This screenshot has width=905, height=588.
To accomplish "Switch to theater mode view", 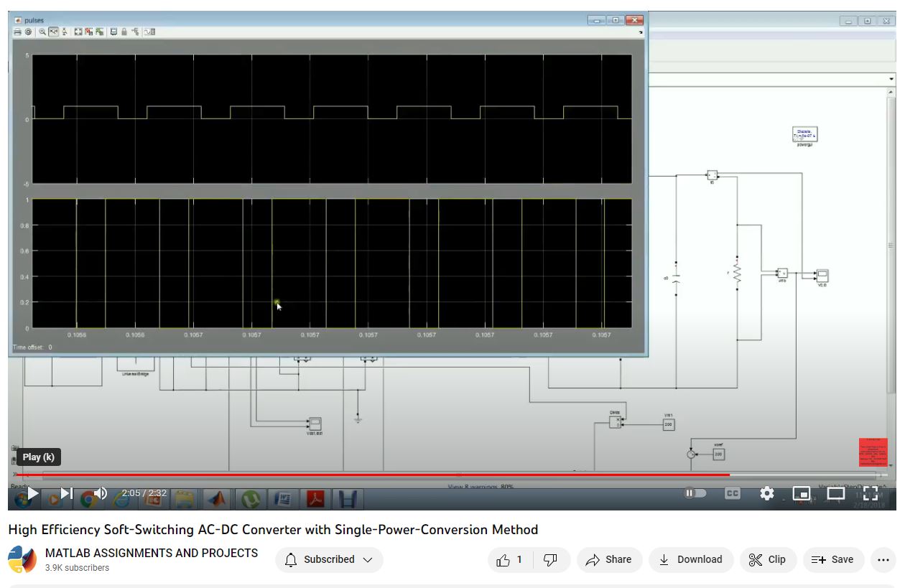I will [x=835, y=493].
